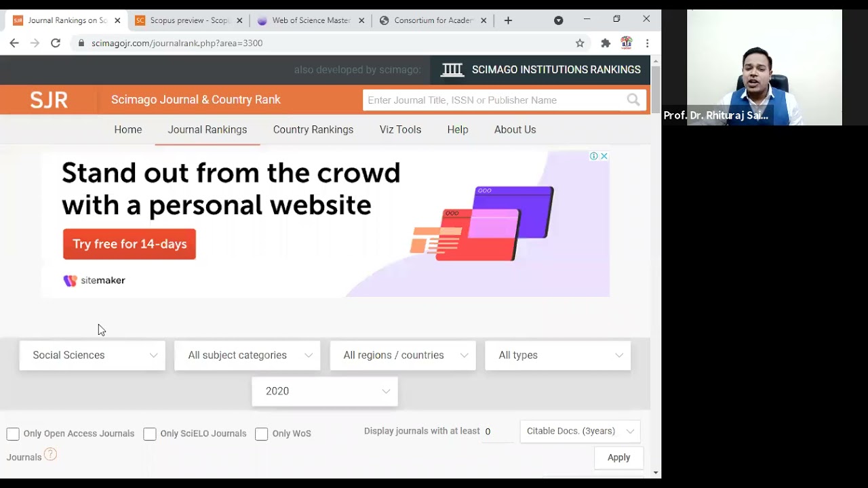868x488 pixels.
Task: Bookmark this page with the star icon
Action: pos(580,43)
